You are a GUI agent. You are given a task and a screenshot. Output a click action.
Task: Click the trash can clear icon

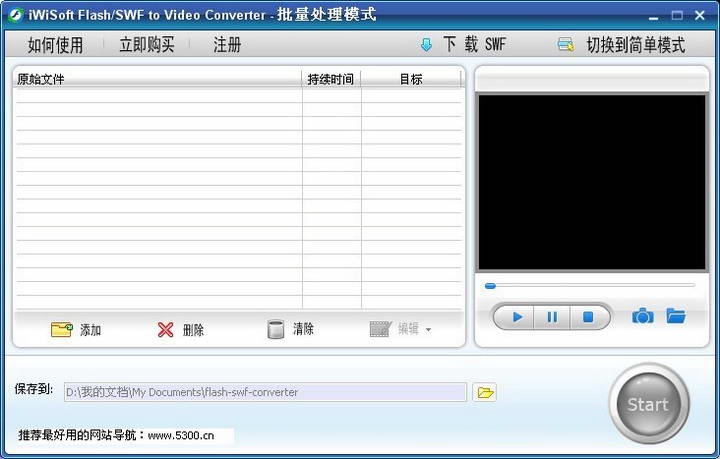tap(276, 329)
